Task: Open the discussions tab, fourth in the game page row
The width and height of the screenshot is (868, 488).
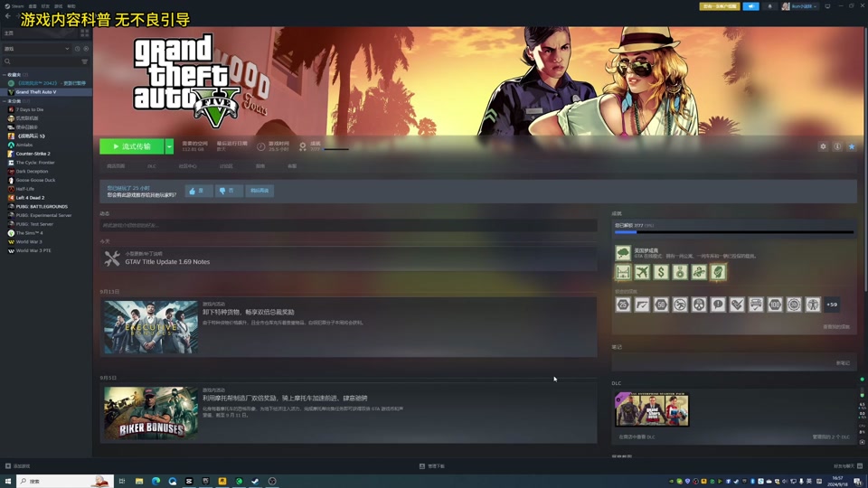Action: (x=226, y=166)
